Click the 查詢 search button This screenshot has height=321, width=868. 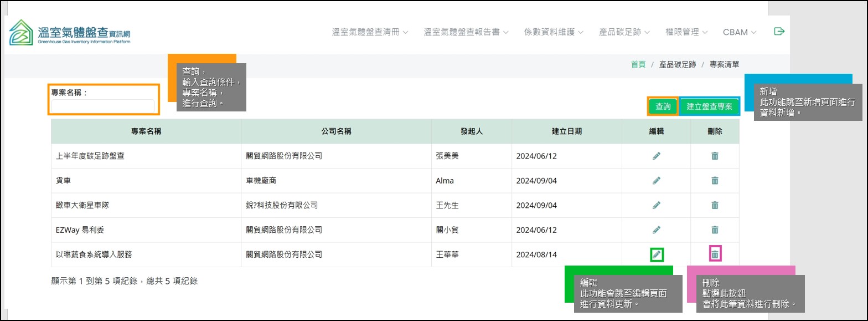click(663, 106)
